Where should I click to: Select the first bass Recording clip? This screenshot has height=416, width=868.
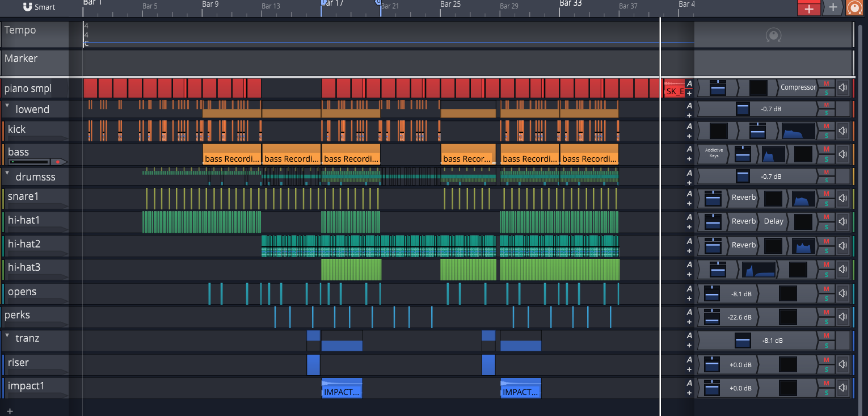232,154
